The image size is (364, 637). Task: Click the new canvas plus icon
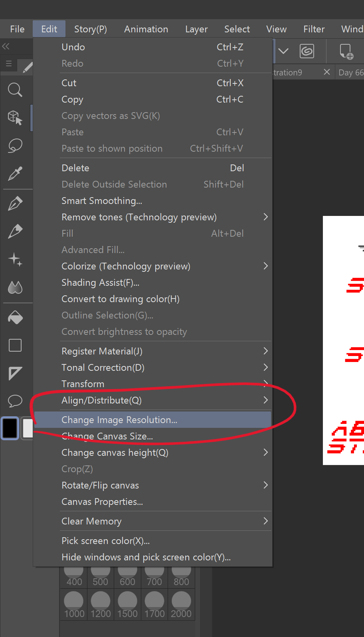pyautogui.click(x=346, y=51)
